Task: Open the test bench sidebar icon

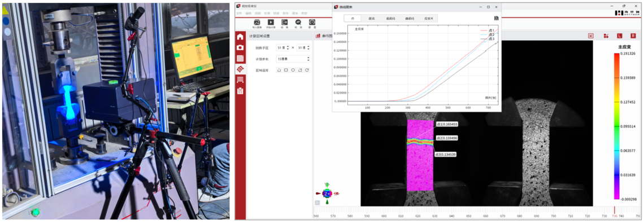Action: (240, 80)
